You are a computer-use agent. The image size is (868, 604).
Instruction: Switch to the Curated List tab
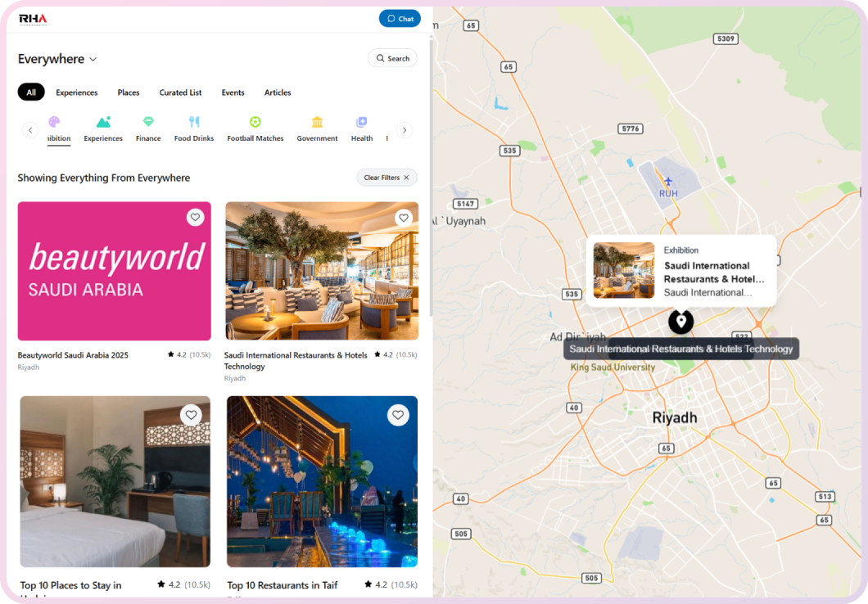tap(180, 92)
